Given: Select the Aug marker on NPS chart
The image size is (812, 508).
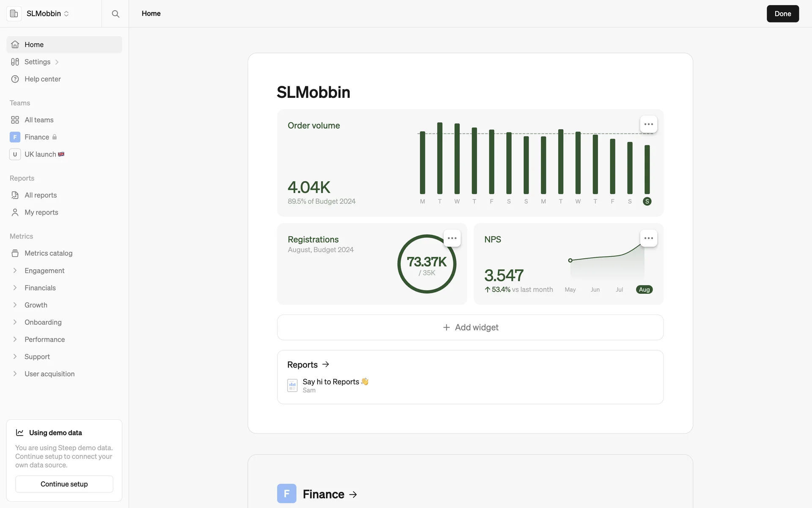Looking at the screenshot, I should [x=644, y=290].
